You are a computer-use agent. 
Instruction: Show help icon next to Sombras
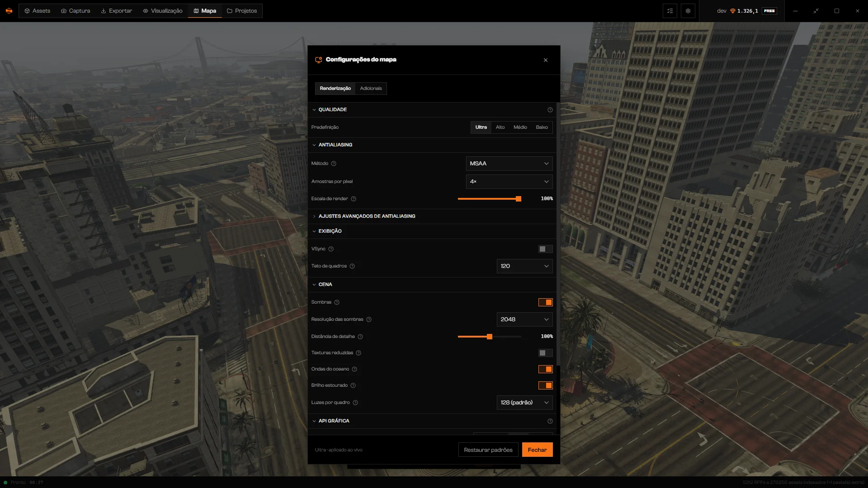coord(337,302)
